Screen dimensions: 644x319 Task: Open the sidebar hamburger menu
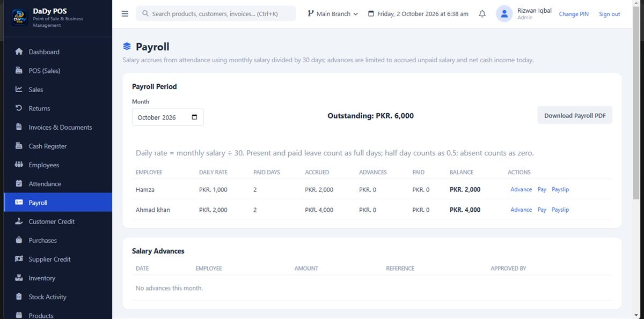[125, 14]
